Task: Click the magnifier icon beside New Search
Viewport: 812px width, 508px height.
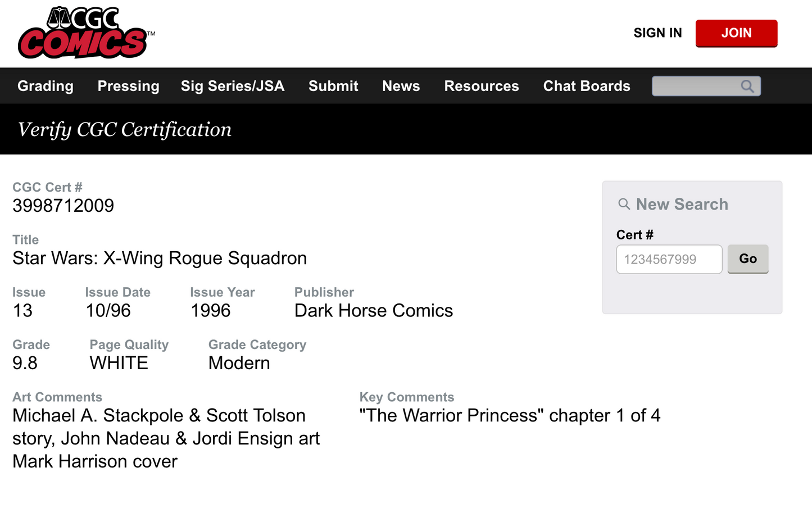Action: point(624,204)
